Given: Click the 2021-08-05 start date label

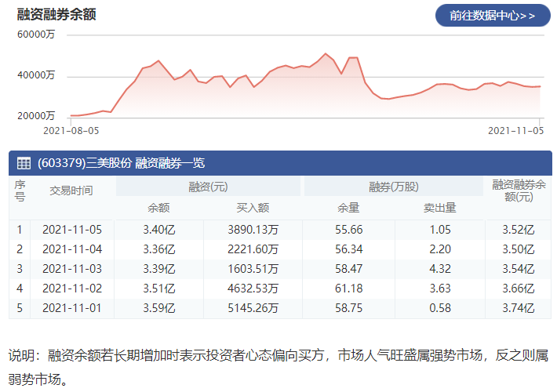Looking at the screenshot, I should 71,131.
